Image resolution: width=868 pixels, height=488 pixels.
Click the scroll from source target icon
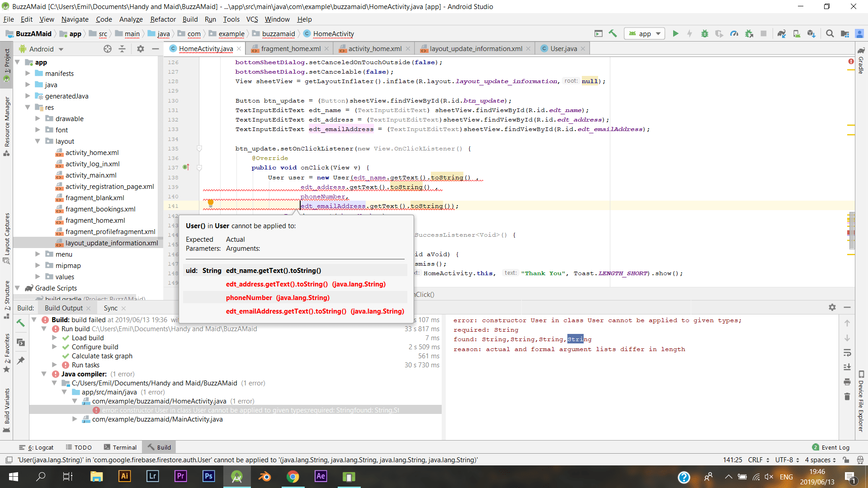point(107,49)
